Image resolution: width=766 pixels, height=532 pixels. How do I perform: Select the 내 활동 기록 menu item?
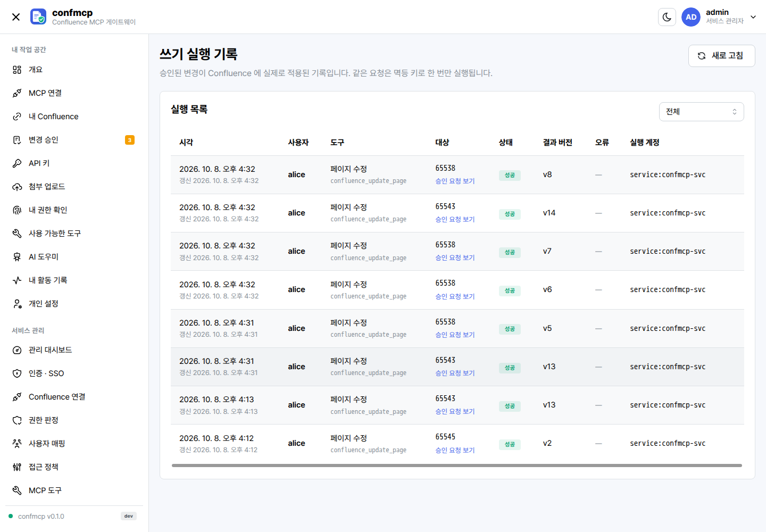[74, 280]
